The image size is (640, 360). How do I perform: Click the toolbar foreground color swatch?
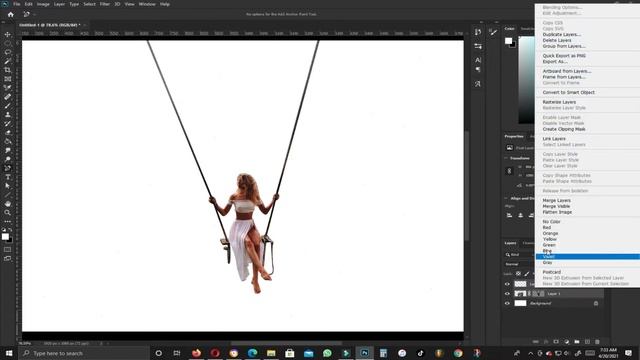5,236
